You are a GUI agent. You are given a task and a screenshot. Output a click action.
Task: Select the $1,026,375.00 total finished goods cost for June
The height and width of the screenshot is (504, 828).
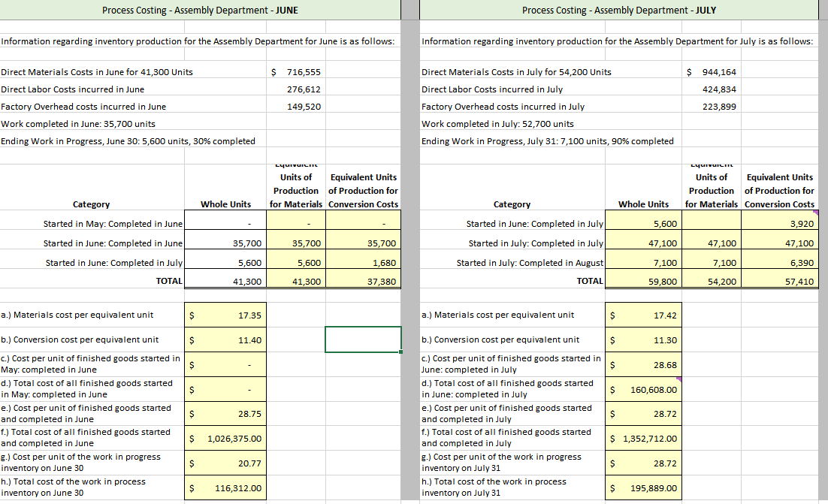click(225, 438)
